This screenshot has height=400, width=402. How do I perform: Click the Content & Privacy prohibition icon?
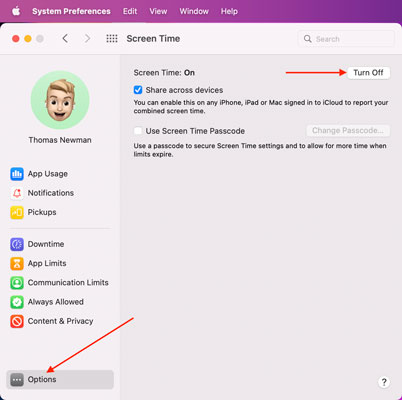[17, 322]
